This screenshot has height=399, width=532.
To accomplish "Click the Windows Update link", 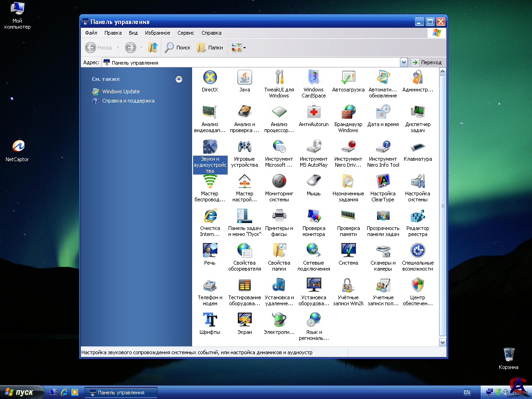I will pyautogui.click(x=121, y=91).
